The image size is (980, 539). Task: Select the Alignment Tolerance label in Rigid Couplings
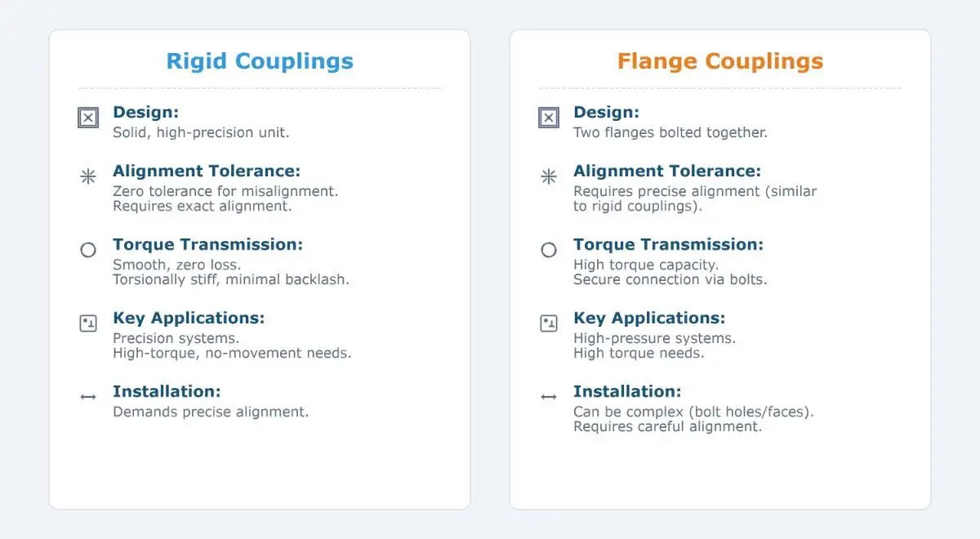(x=207, y=171)
